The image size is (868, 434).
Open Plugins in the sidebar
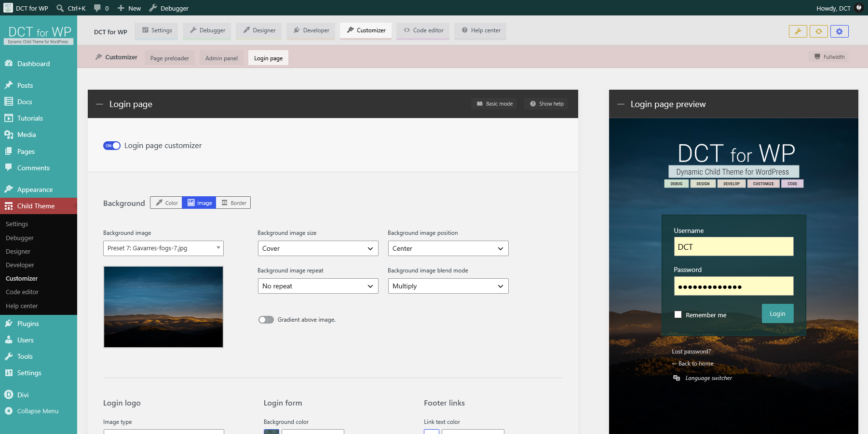coord(39,324)
